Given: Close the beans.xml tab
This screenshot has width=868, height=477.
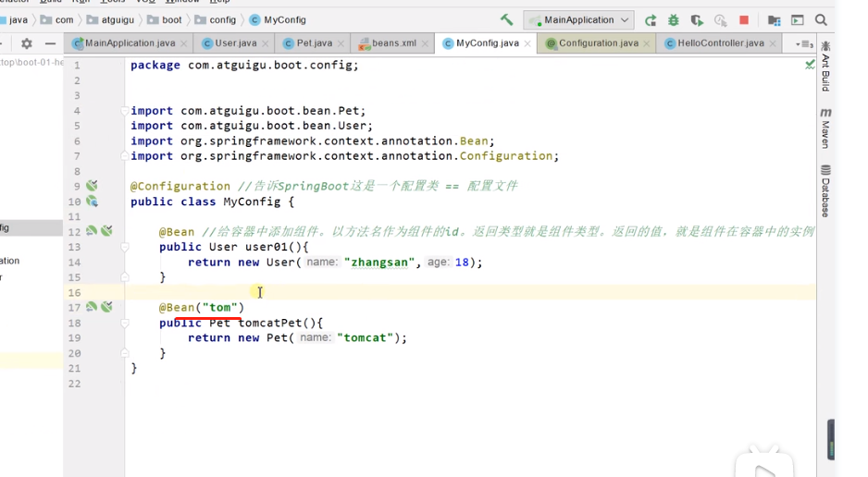Looking at the screenshot, I should (425, 43).
